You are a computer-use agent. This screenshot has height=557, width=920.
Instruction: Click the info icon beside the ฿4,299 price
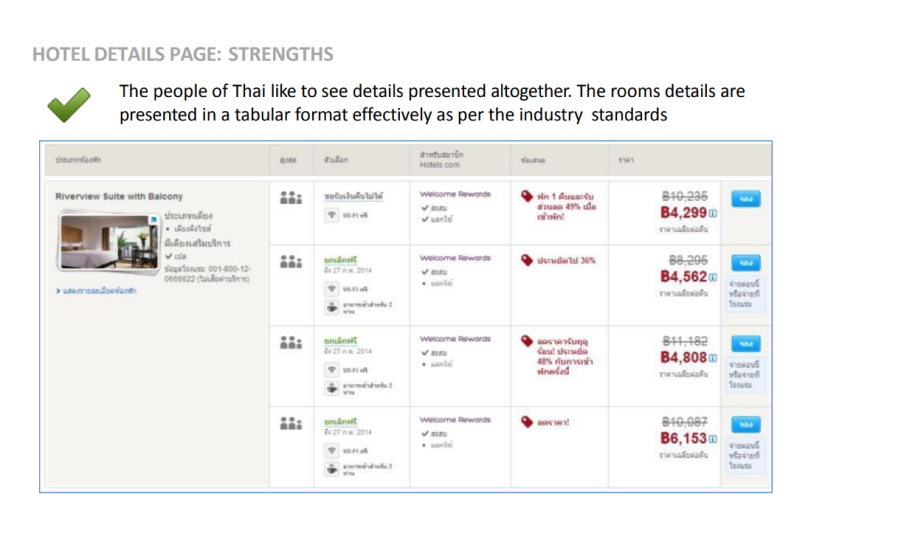(x=712, y=214)
